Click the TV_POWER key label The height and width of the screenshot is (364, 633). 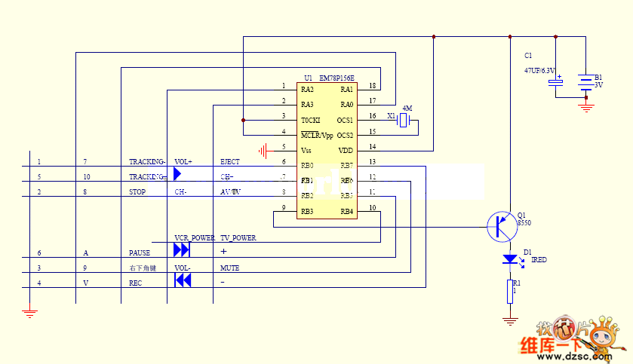238,238
